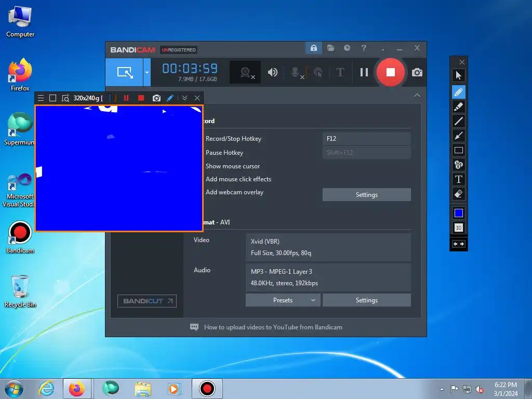The width and height of the screenshot is (532, 399).
Task: Click the fullscreen square icon on recording bar
Action: click(x=52, y=98)
